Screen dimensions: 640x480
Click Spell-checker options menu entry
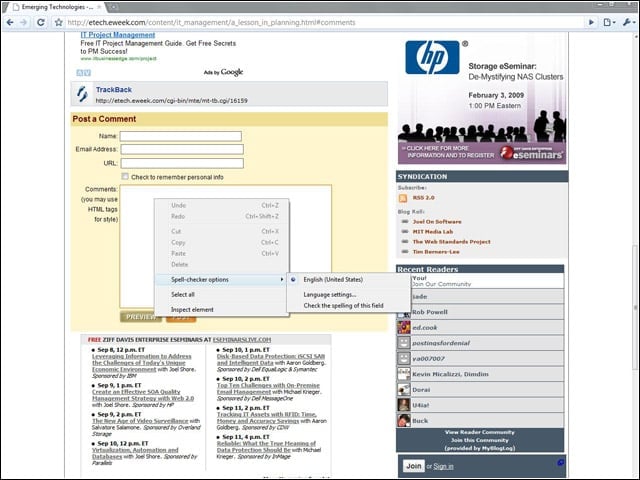point(222,280)
